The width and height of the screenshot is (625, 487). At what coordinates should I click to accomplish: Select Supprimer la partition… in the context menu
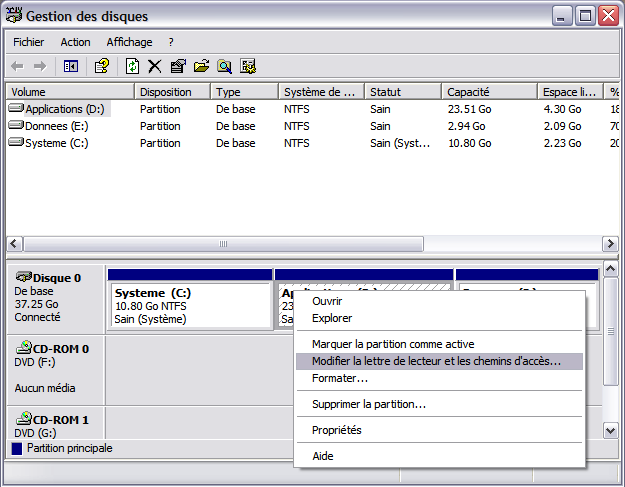tap(369, 404)
